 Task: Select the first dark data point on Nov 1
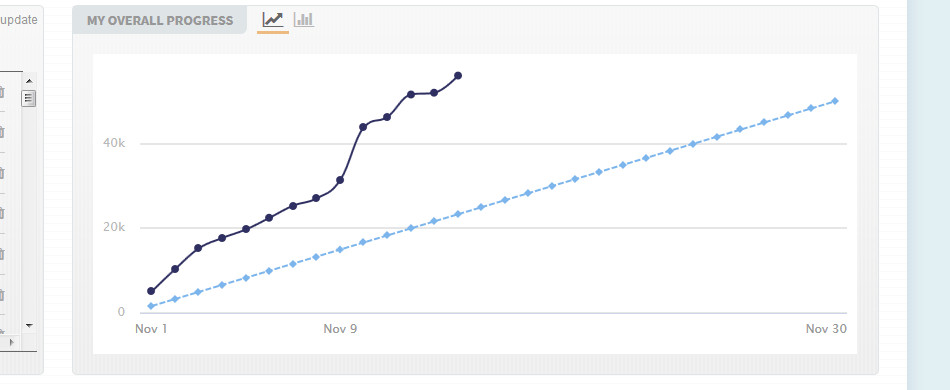(x=151, y=291)
